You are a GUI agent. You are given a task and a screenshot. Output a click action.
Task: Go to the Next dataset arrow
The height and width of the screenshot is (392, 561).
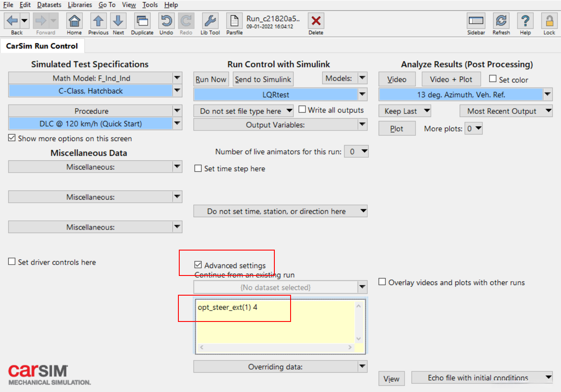(118, 21)
